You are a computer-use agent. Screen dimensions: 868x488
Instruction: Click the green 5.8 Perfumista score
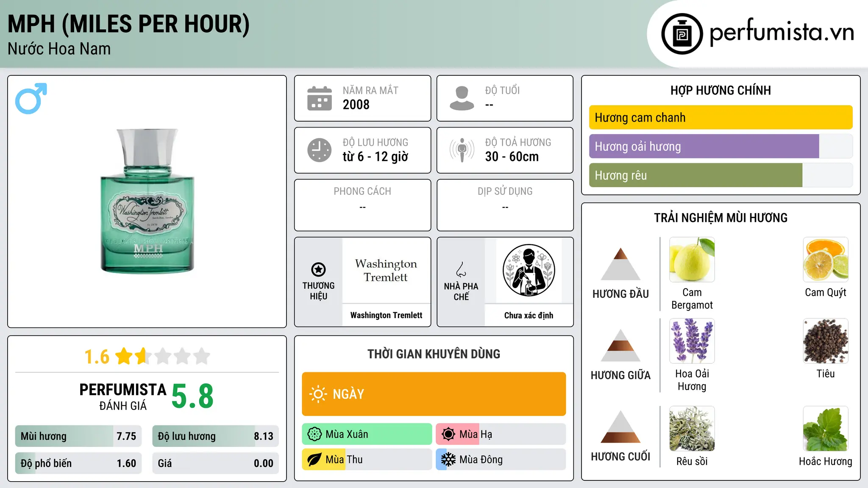coord(192,396)
